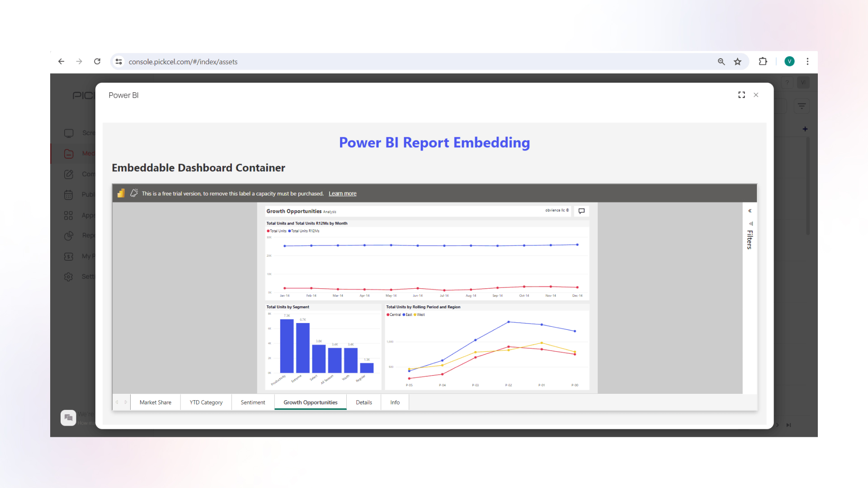This screenshot has width=868, height=488.
Task: Select the Growth Opportunities tab
Action: (311, 402)
